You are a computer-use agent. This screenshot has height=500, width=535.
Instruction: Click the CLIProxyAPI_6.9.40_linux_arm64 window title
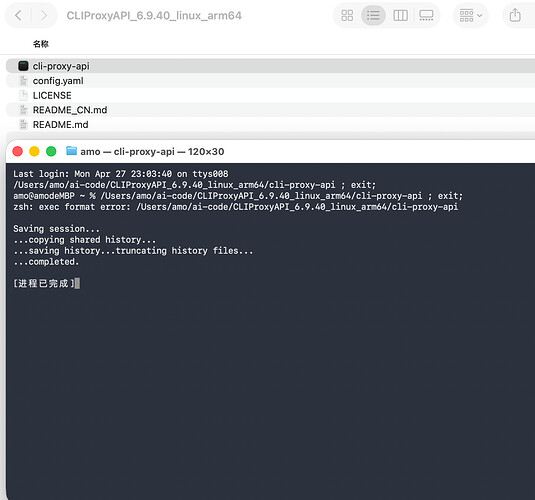pos(154,16)
